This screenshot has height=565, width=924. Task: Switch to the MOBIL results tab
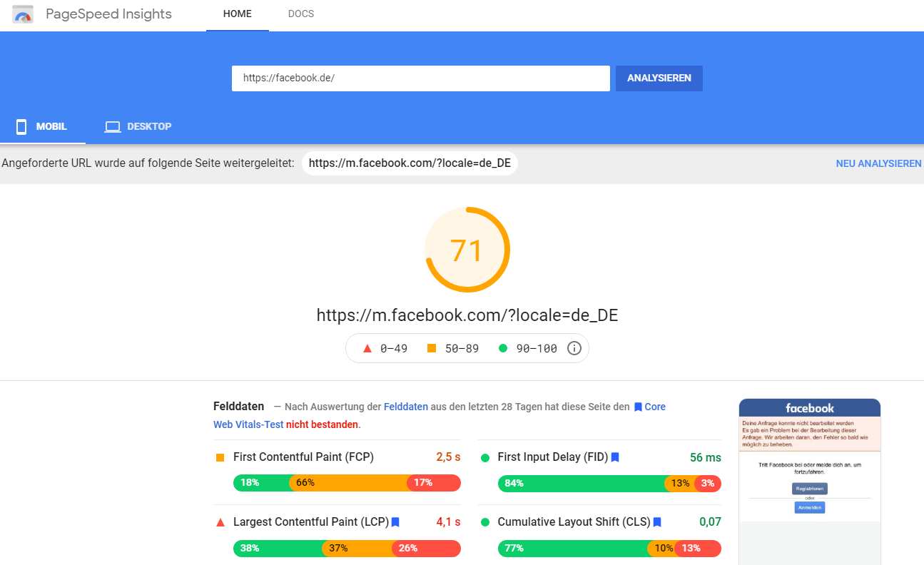coord(42,127)
